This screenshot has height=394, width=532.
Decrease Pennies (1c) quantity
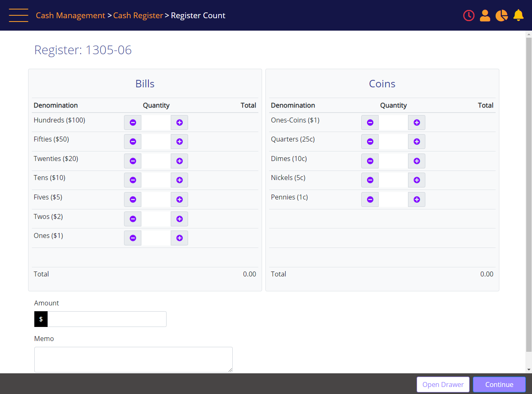tap(370, 199)
